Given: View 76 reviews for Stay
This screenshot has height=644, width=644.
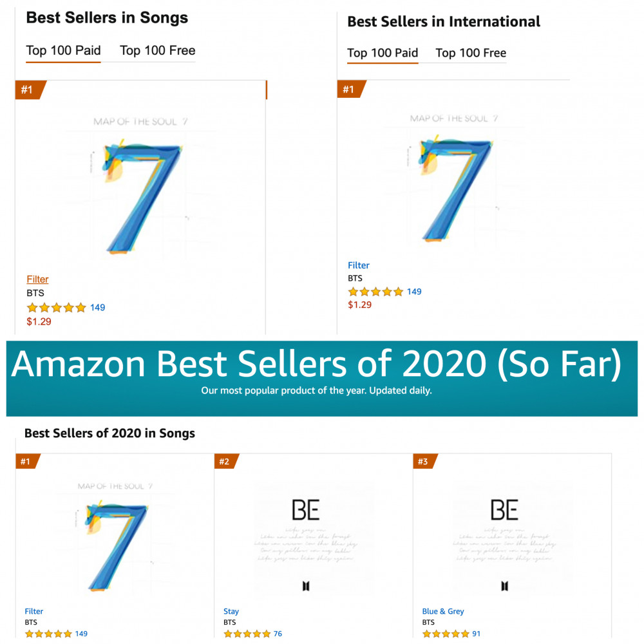Looking at the screenshot, I should (278, 634).
